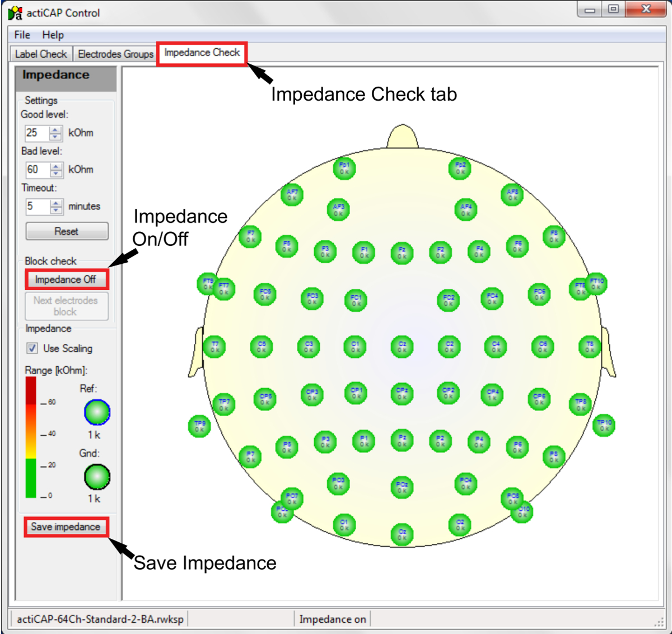The height and width of the screenshot is (634, 672).
Task: Click the TP10 electrode on right side
Action: [x=604, y=425]
